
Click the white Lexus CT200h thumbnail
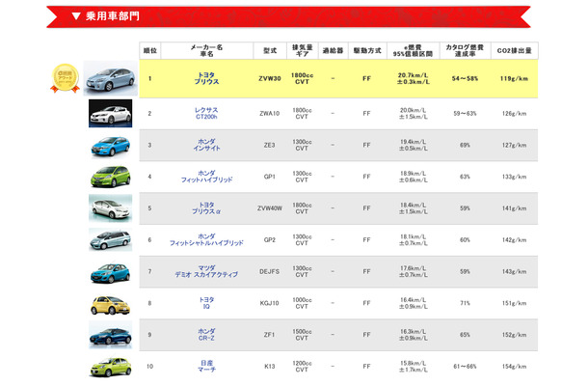click(111, 114)
